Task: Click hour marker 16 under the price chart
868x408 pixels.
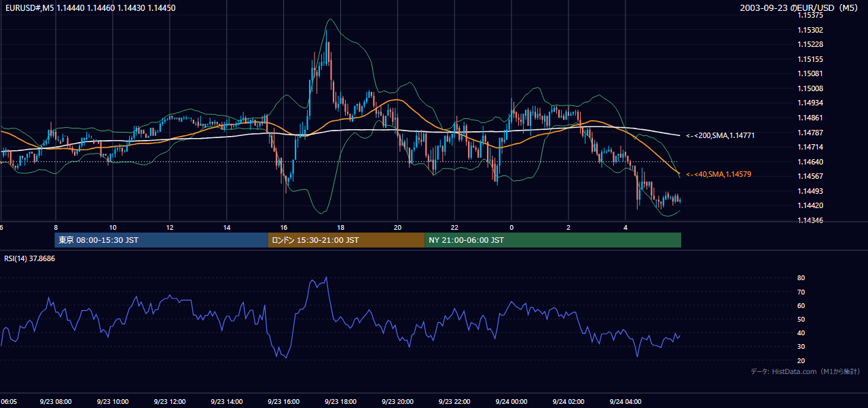Action: tap(284, 227)
